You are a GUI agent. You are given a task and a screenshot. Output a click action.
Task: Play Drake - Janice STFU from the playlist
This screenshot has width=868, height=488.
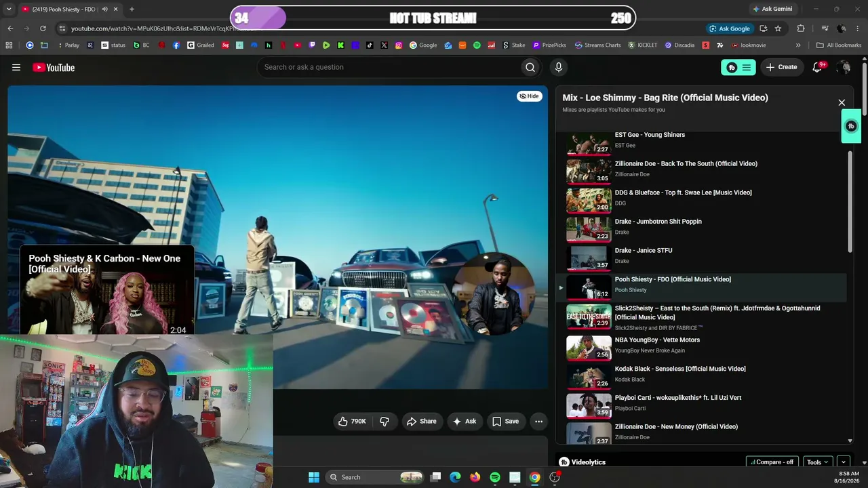click(702, 258)
